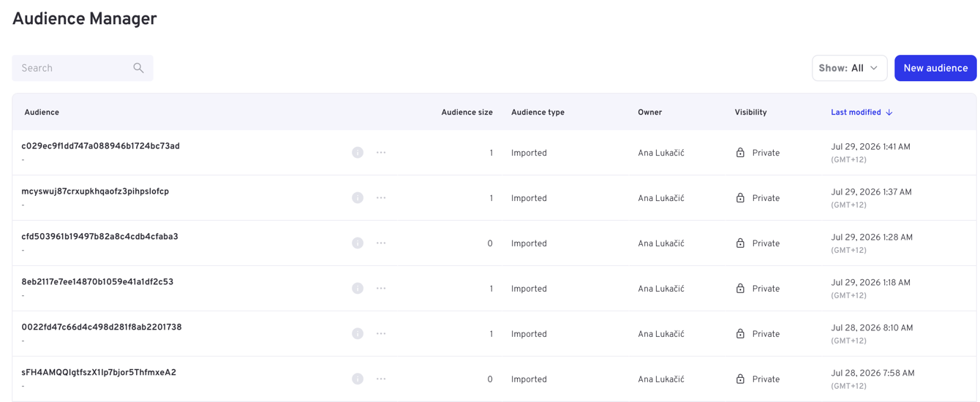Open the Show: All filter dropdown
The height and width of the screenshot is (402, 980).
click(849, 68)
